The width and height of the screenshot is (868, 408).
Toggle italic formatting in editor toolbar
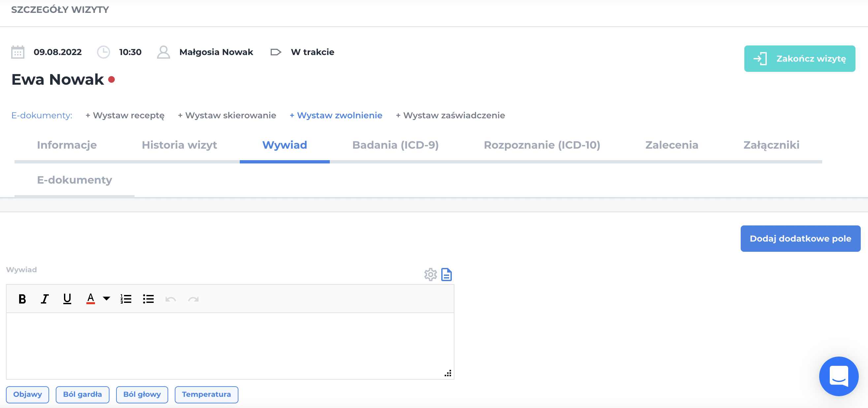pos(45,299)
